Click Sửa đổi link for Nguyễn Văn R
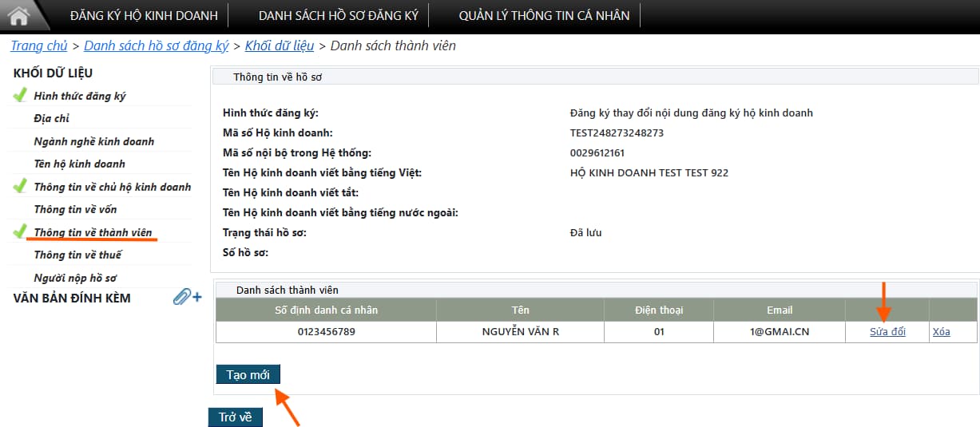This screenshot has width=980, height=427. pyautogui.click(x=887, y=332)
